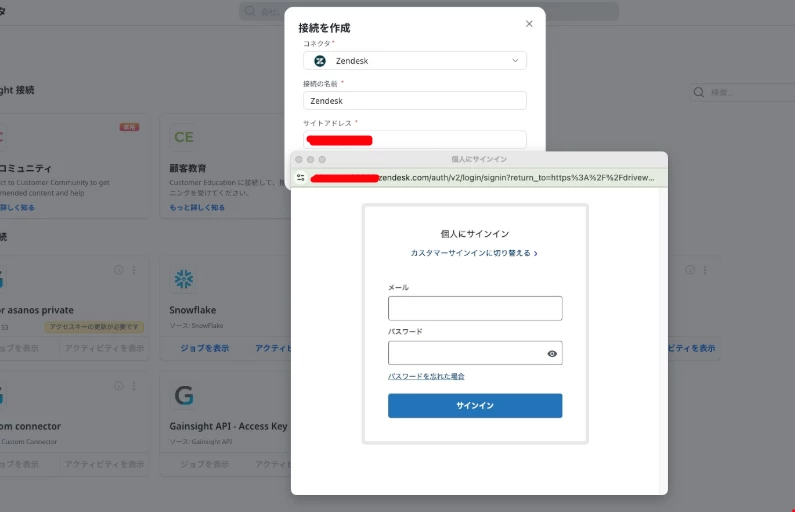Edit the 接続の名前 field containing Zendesk
Viewport: 795px width, 512px height.
414,100
